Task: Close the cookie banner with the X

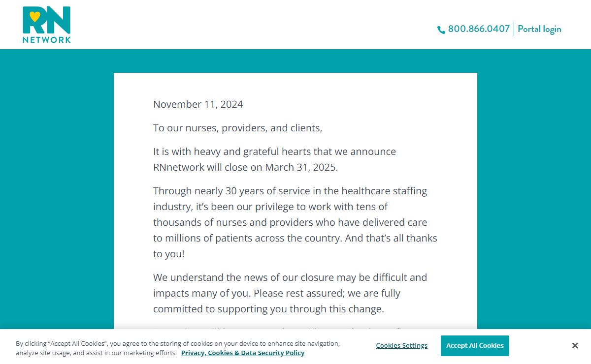Action: (x=575, y=346)
